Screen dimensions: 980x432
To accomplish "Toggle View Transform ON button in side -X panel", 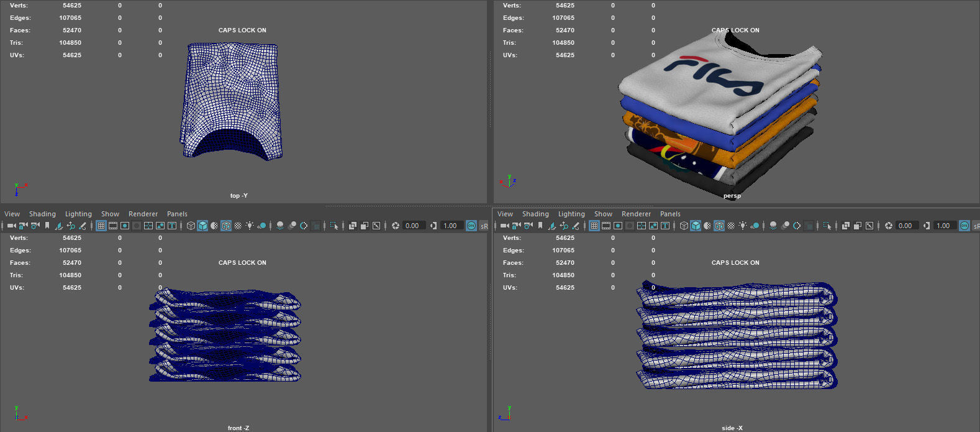I will (964, 226).
